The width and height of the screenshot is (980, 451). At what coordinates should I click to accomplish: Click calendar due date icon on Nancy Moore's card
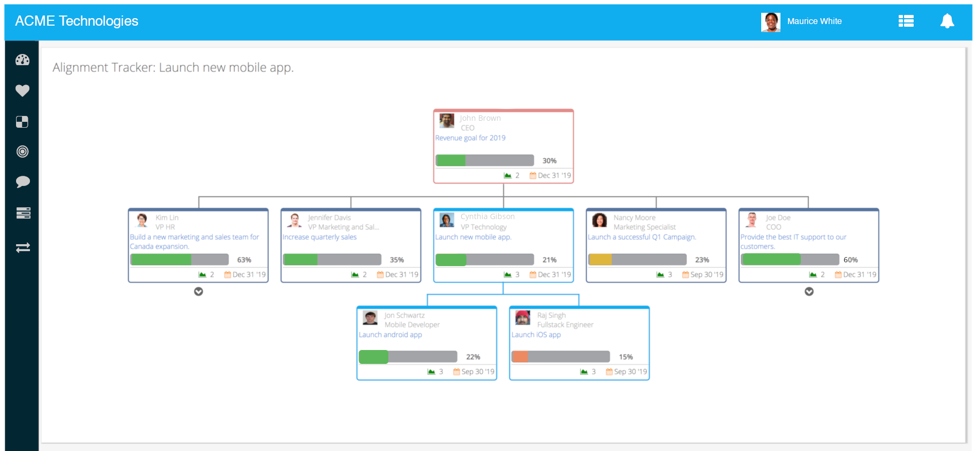coord(686,275)
